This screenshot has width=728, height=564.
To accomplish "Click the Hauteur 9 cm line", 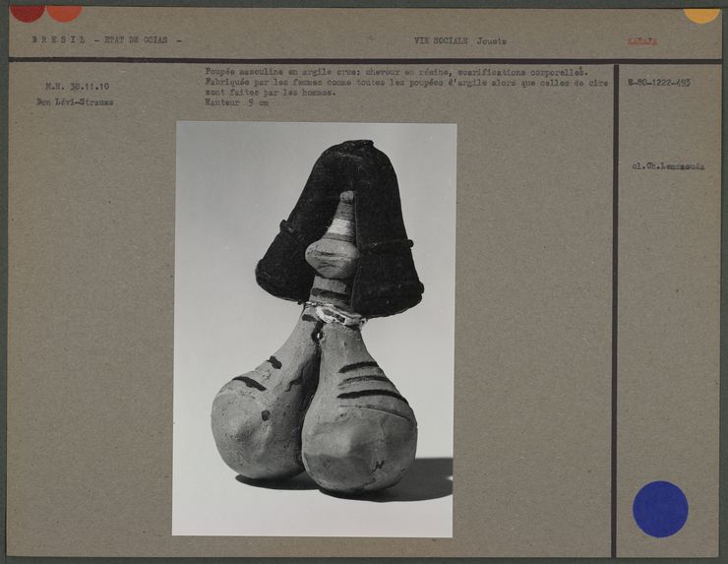I will coord(236,102).
